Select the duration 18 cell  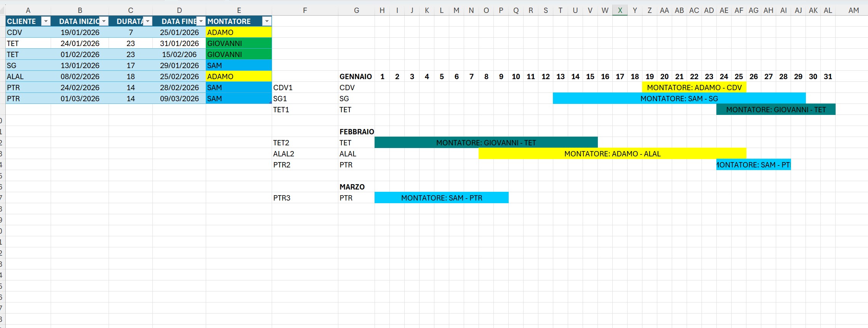coord(131,76)
